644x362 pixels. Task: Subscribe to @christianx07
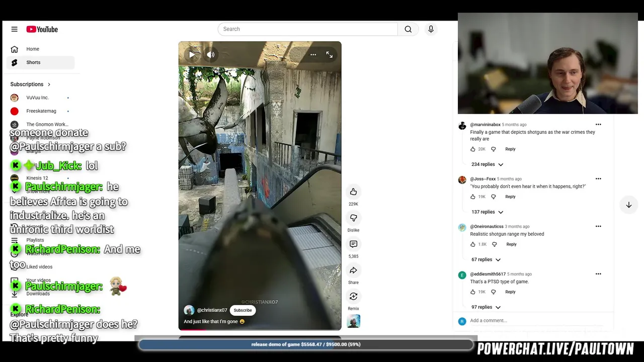point(243,310)
